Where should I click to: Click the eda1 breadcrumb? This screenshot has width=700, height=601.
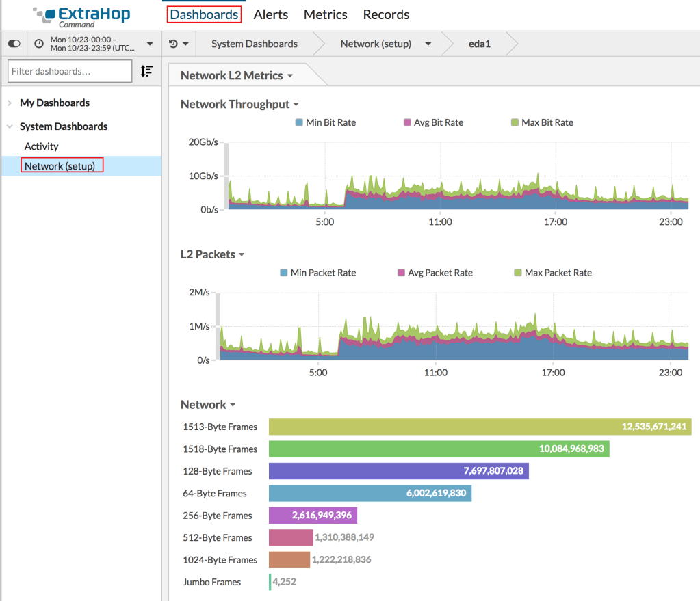[480, 43]
